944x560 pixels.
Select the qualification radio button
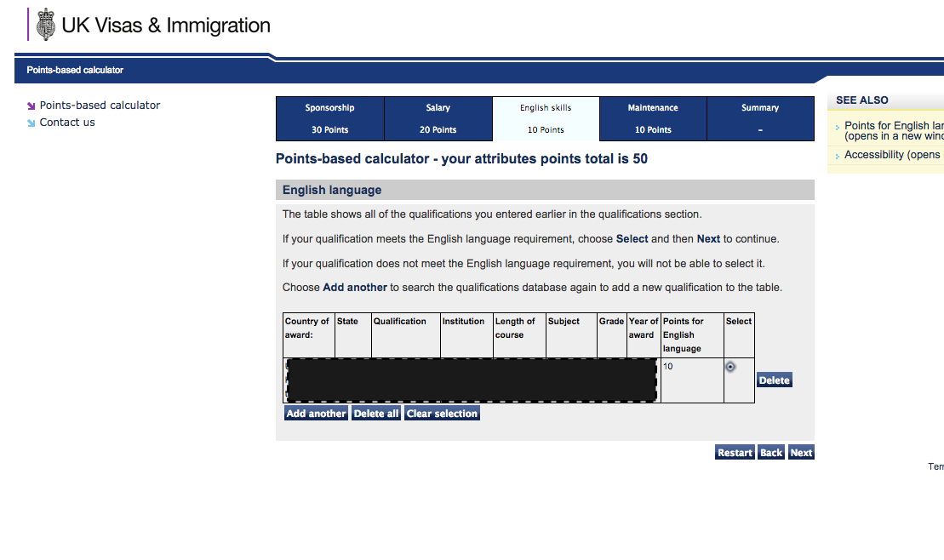pyautogui.click(x=730, y=367)
